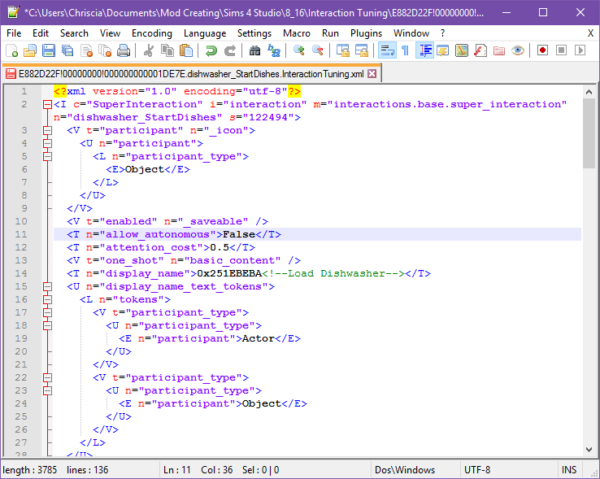The height and width of the screenshot is (479, 600).
Task: Collapse the SuperInteraction node on line 2
Action: click(x=46, y=104)
